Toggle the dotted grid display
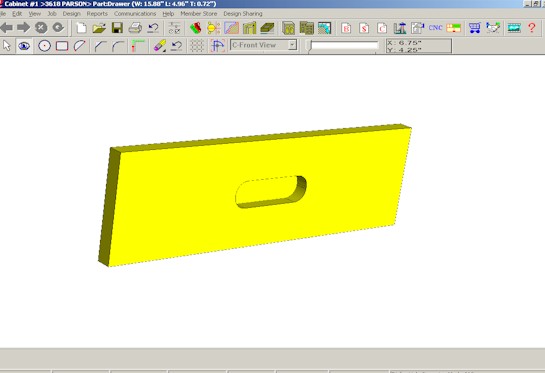The height and width of the screenshot is (373, 545). 197,46
